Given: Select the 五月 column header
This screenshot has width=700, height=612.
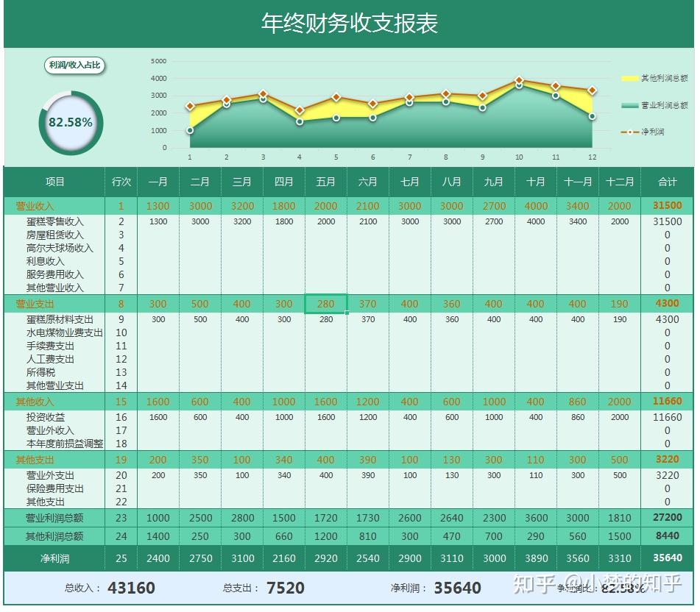Looking at the screenshot, I should point(325,182).
